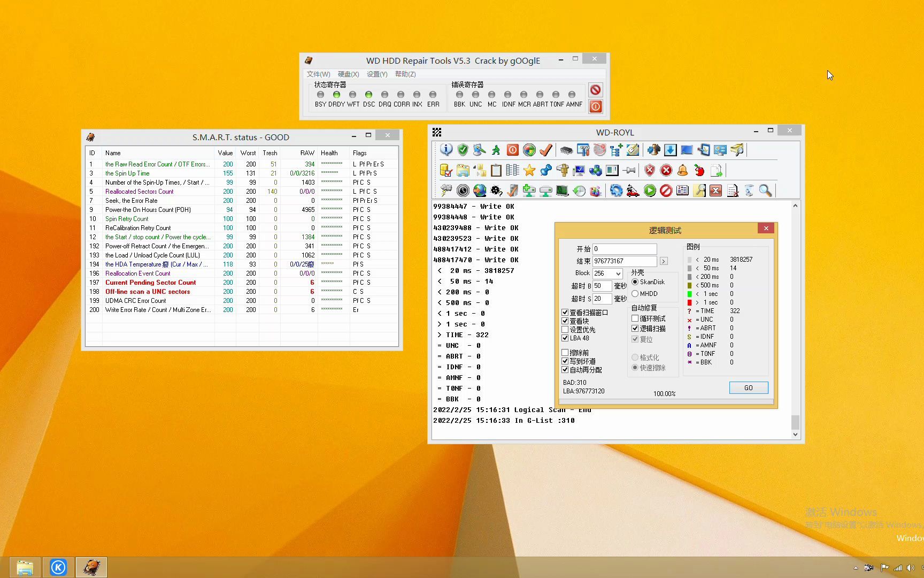Click the chess piece toolbar icon
This screenshot has width=924, height=578.
(x=653, y=150)
